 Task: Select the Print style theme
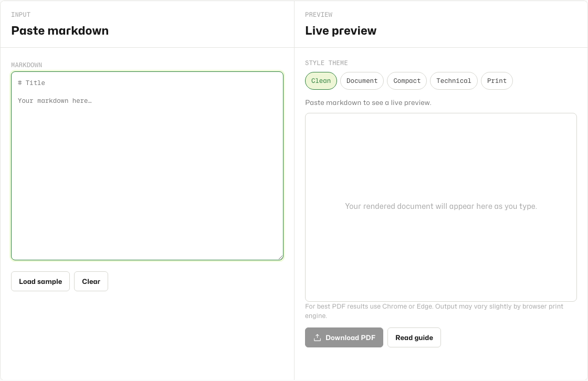pos(497,81)
